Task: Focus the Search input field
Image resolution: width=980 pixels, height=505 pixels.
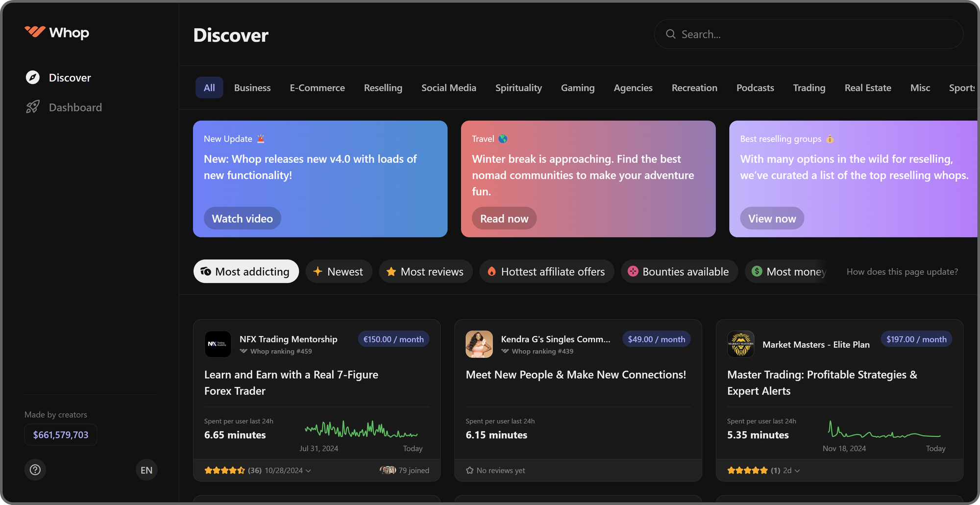Action: [808, 34]
